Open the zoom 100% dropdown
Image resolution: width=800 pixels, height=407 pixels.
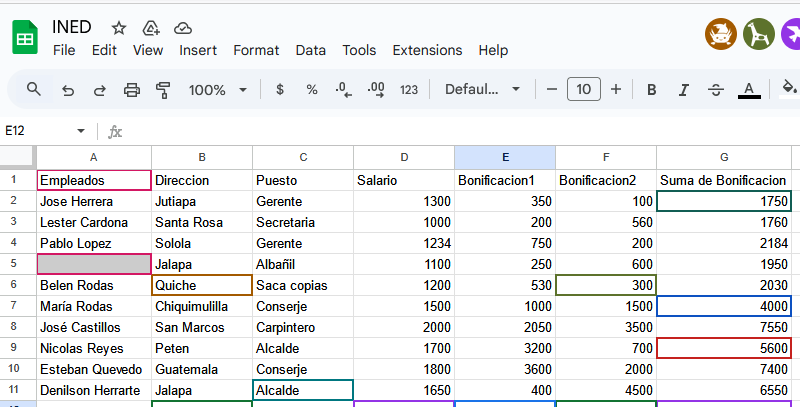(218, 90)
